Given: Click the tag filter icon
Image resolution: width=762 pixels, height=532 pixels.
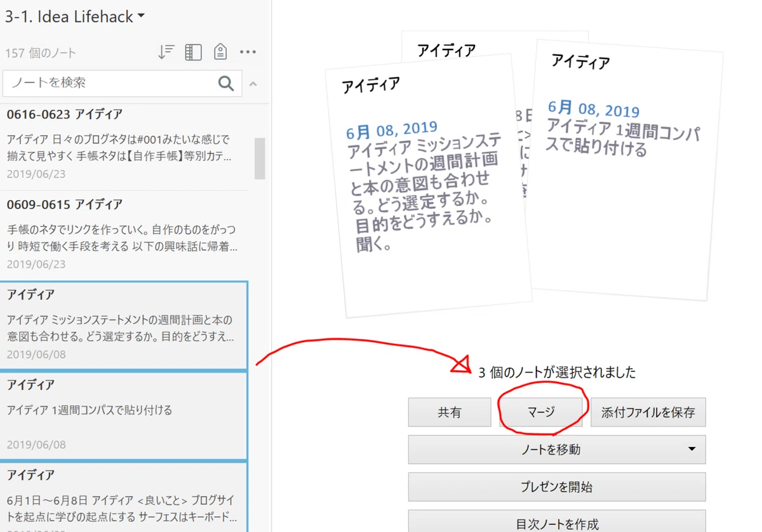Looking at the screenshot, I should click(220, 52).
